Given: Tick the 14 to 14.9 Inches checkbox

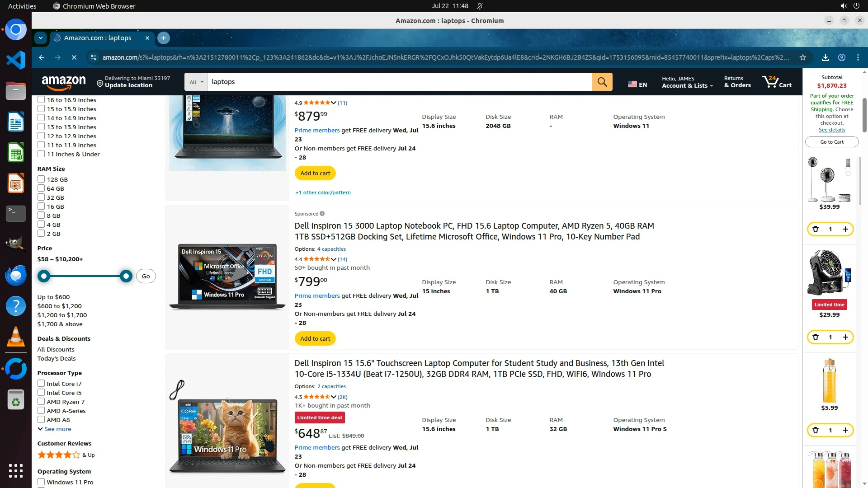Looking at the screenshot, I should tap(41, 118).
